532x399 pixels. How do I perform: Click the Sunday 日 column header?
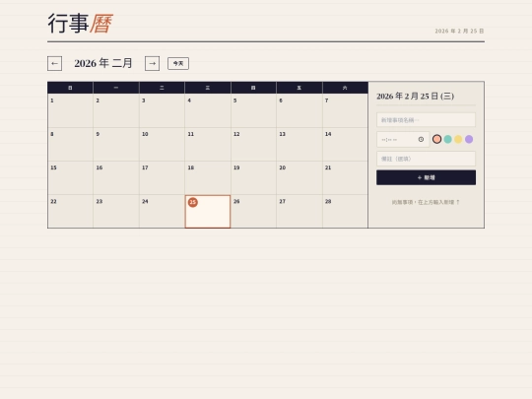pos(70,88)
